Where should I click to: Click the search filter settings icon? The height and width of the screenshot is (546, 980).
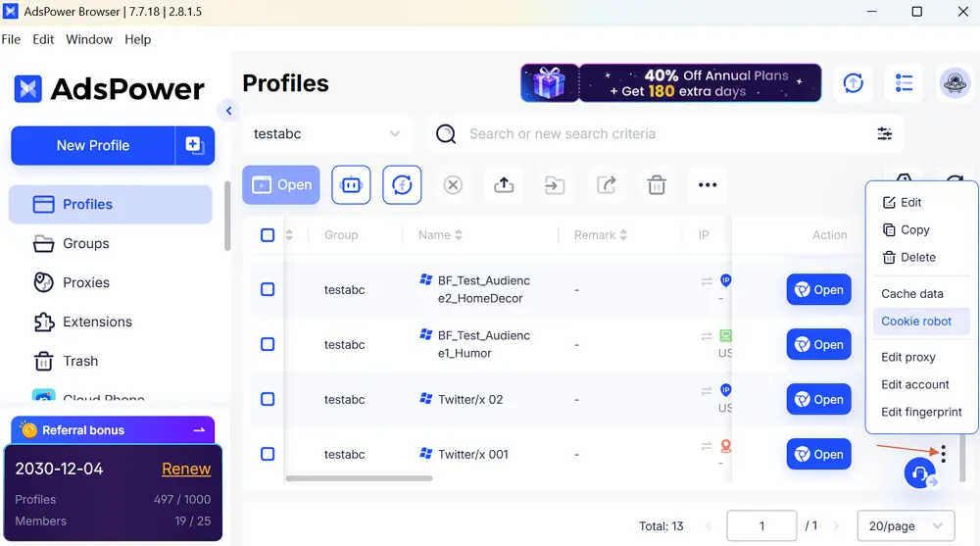[x=884, y=134]
